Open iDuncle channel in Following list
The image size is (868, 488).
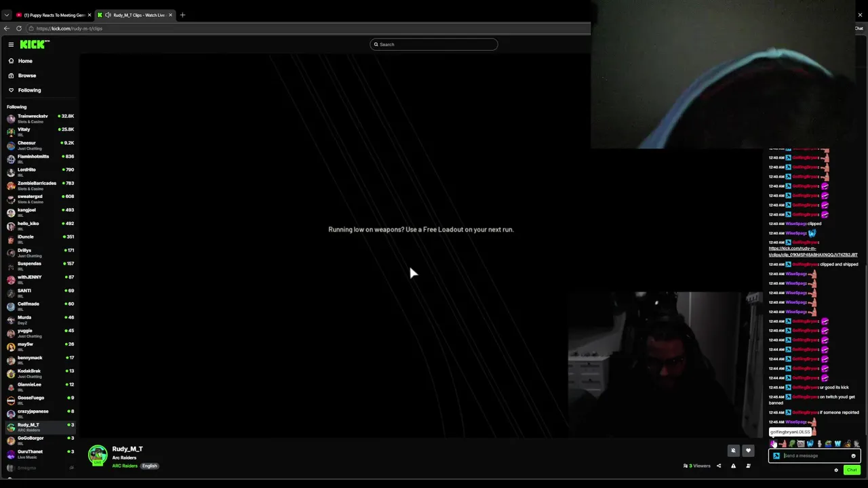click(41, 239)
